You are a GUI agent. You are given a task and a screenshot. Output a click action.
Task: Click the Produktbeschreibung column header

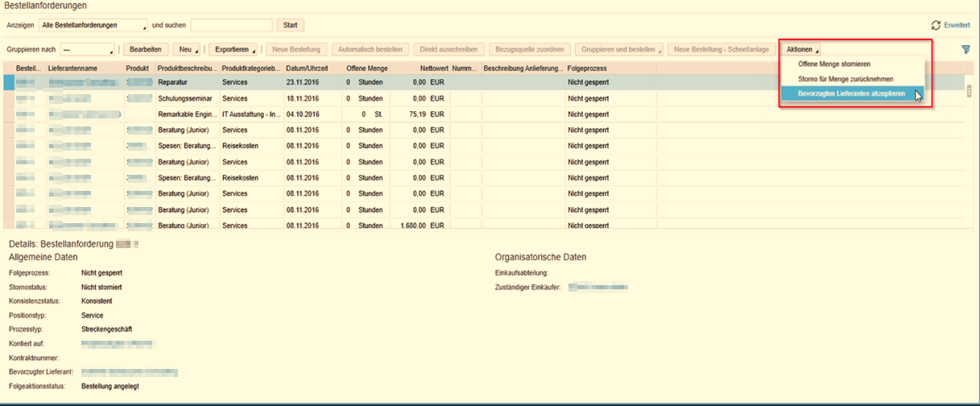click(x=188, y=68)
